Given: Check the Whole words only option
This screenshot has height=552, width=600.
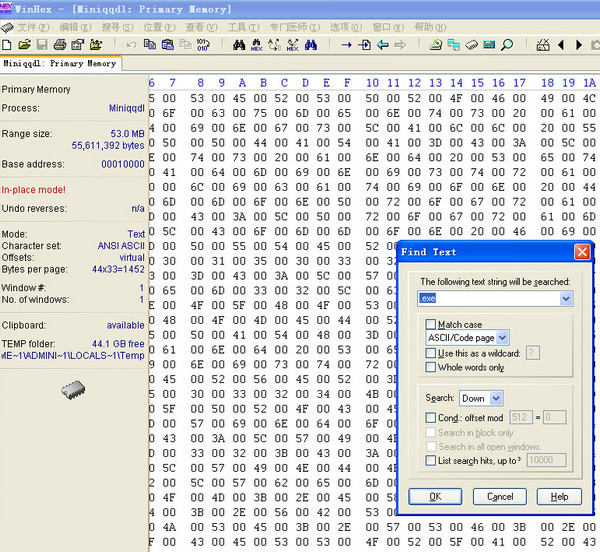Looking at the screenshot, I should [x=430, y=367].
